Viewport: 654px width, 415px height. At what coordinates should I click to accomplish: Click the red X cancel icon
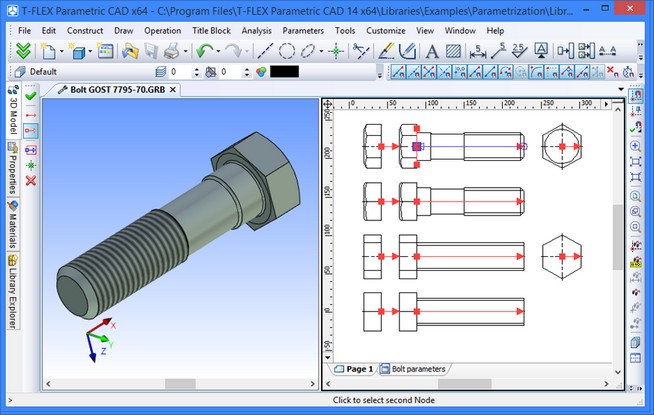(x=31, y=180)
